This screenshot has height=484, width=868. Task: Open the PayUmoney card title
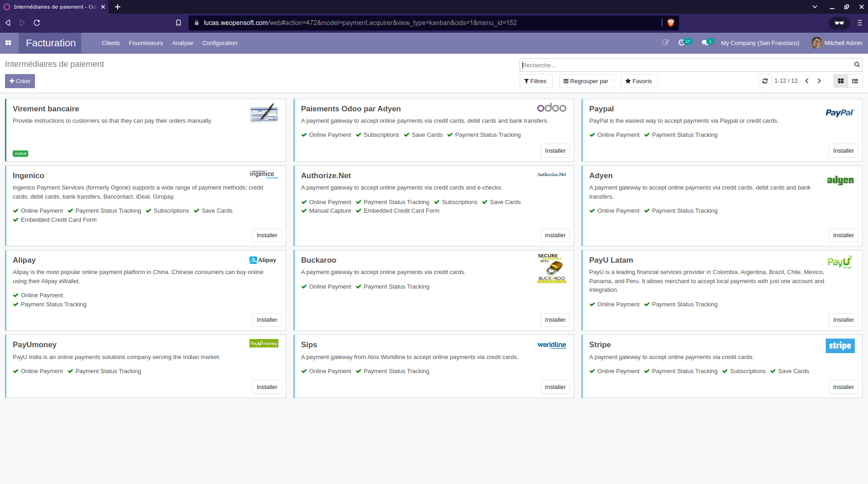[35, 344]
